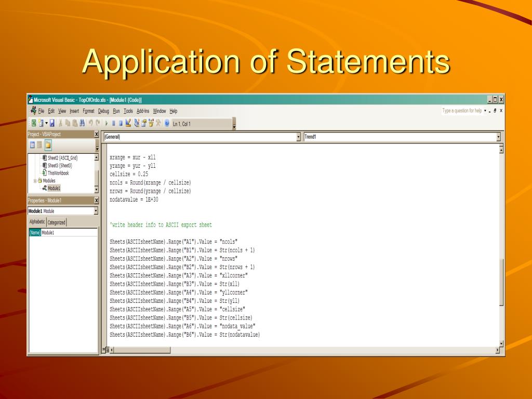
Task: Open the Help menu
Action: pos(174,111)
